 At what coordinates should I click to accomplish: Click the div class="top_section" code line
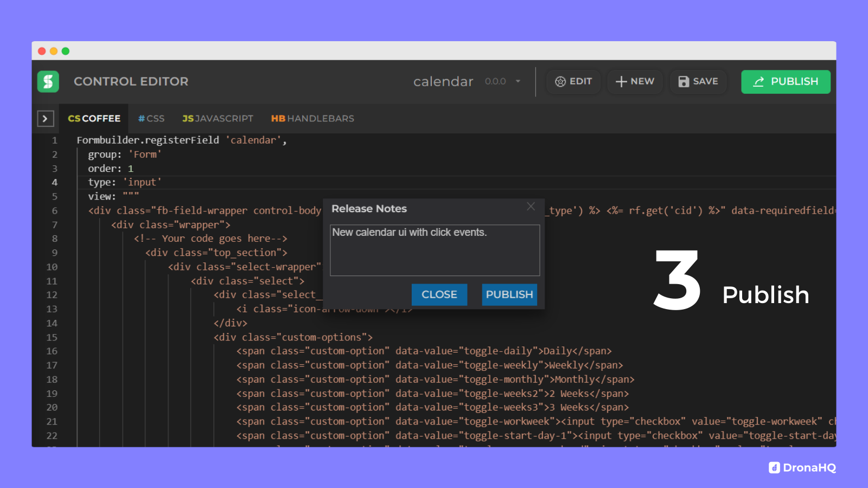[216, 253]
